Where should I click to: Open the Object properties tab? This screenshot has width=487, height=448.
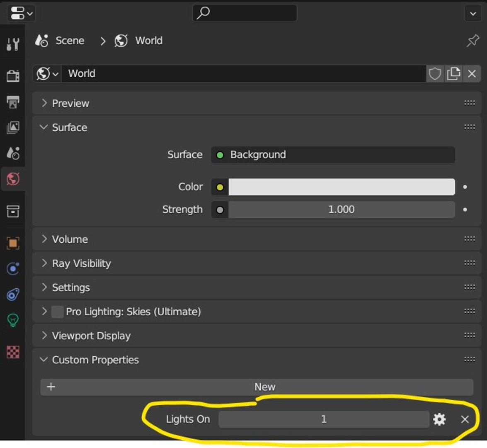point(13,243)
